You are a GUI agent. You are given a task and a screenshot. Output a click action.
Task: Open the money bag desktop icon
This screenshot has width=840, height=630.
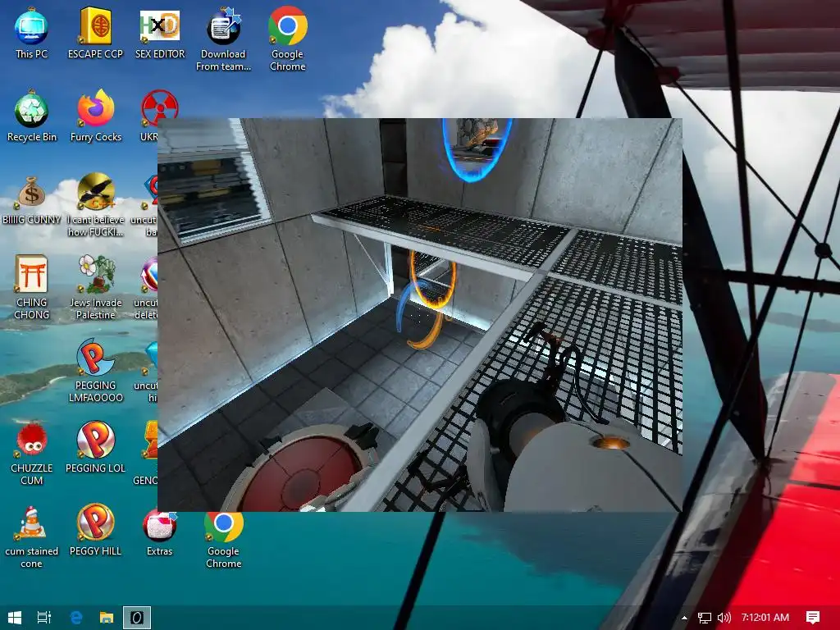32,199
